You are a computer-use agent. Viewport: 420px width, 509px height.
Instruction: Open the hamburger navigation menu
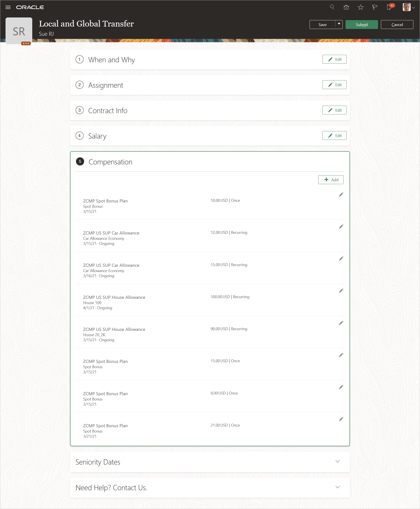[x=8, y=7]
